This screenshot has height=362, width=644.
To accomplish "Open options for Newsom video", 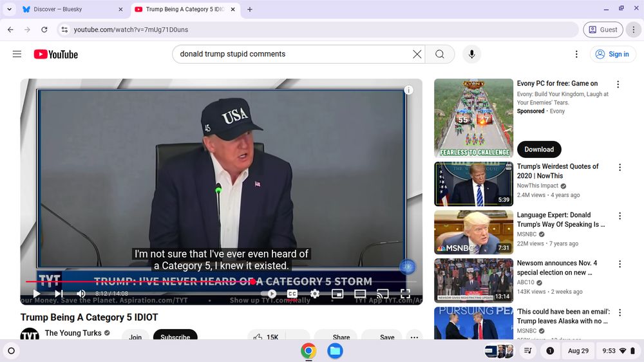I will click(x=620, y=264).
